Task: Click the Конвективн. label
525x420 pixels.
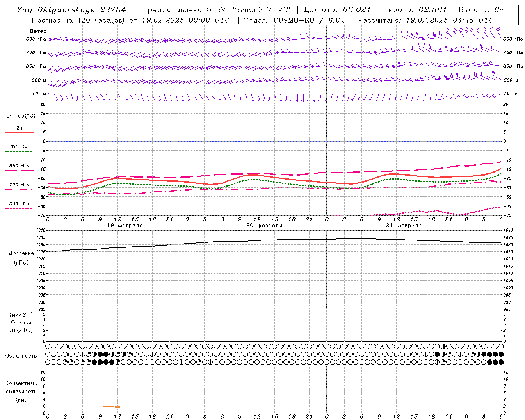Action: 21,383
